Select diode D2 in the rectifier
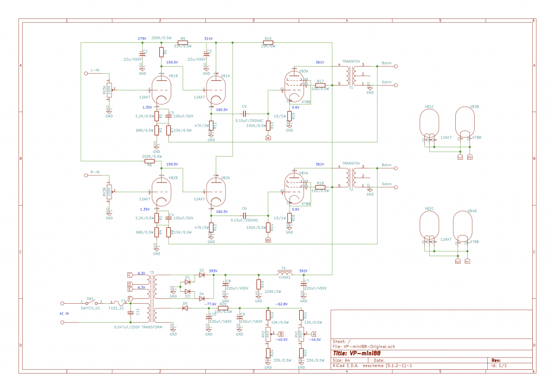This screenshot has width=555, height=392. click(x=202, y=275)
